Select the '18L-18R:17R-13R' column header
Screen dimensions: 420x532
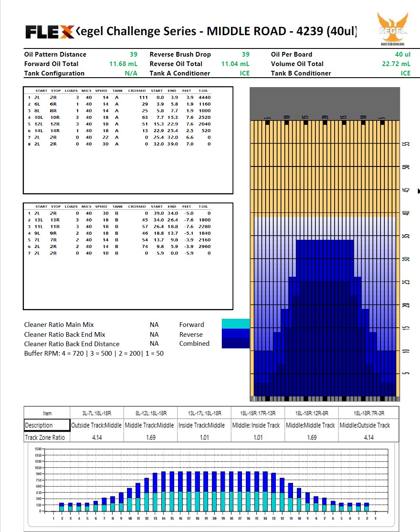point(258,413)
